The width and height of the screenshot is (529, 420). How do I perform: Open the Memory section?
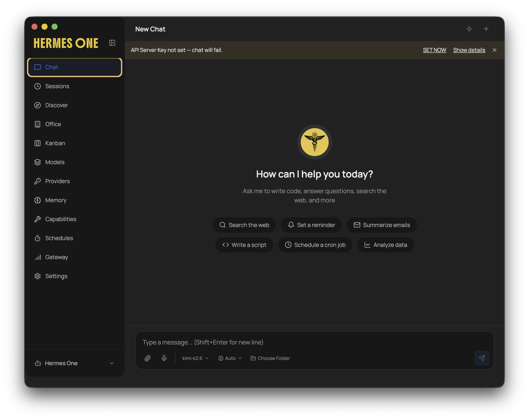[x=75, y=200]
